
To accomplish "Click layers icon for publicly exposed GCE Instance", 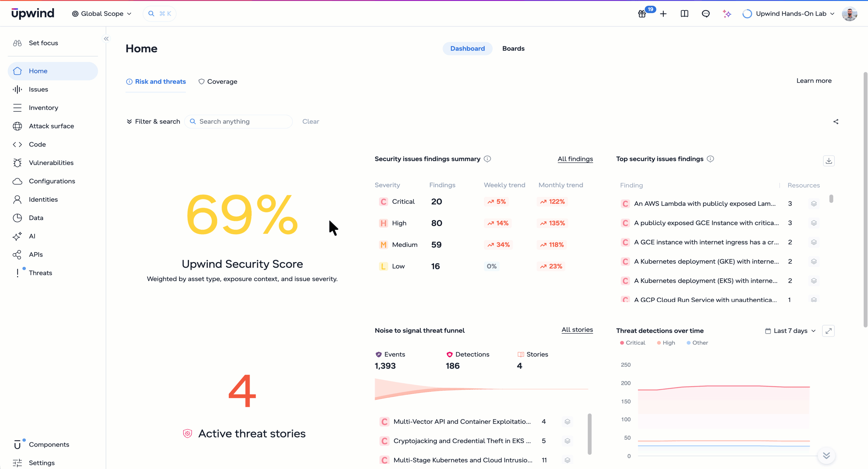I will (x=814, y=223).
